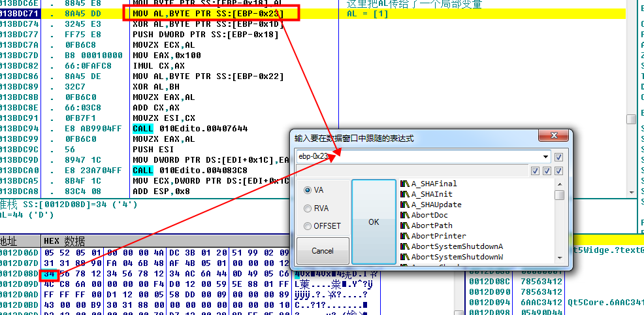Screen dimensions: 644x315
Task: Select dump row address 0012D0AD
Action: click(20, 294)
